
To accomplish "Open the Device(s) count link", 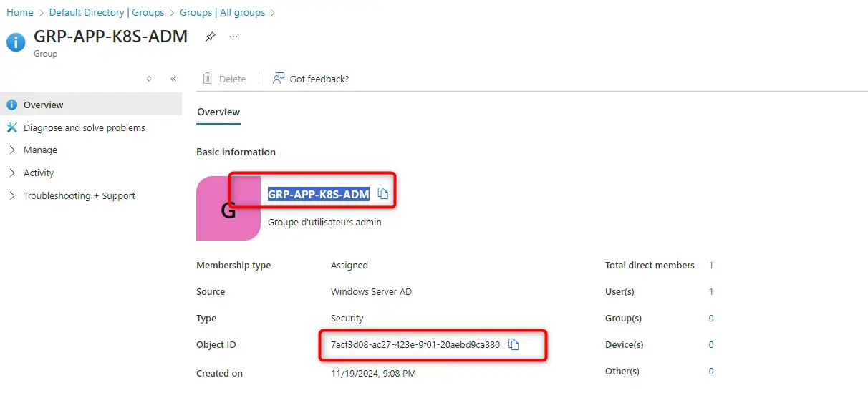I will (x=711, y=345).
